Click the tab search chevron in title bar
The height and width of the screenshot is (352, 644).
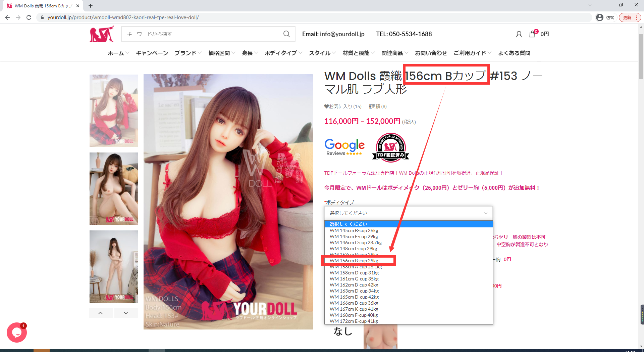point(590,5)
